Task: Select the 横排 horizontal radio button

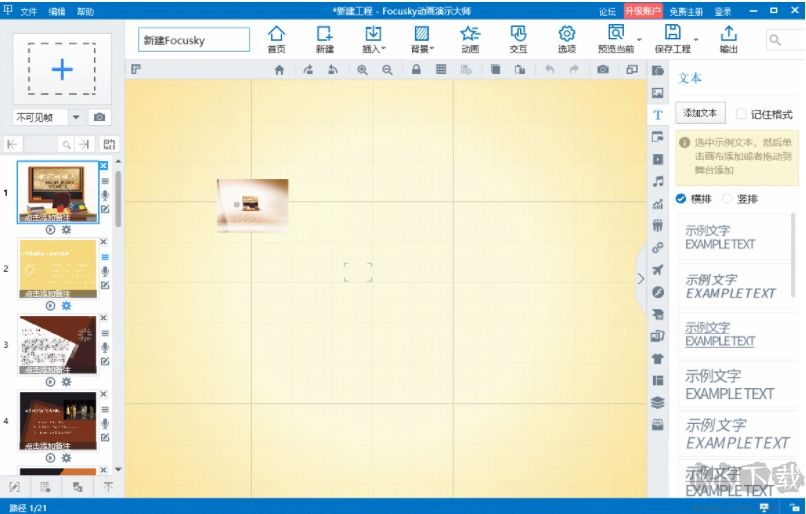Action: 681,198
